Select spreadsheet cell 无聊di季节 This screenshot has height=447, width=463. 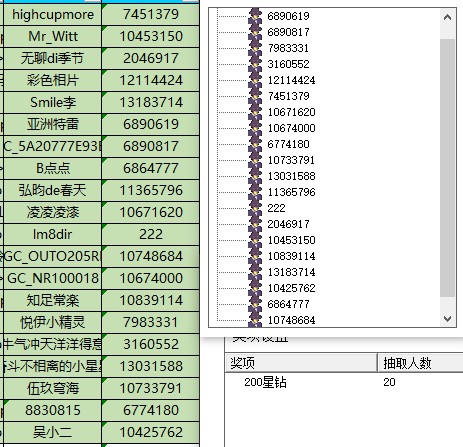click(x=53, y=58)
